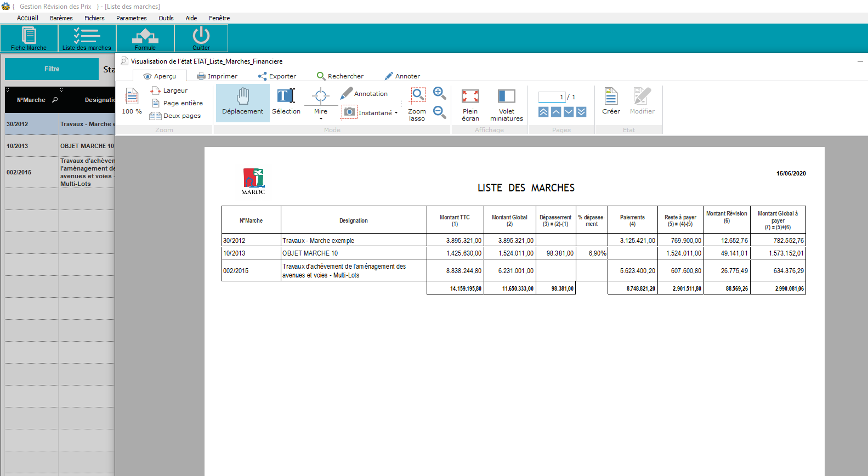This screenshot has width=868, height=476.
Task: Activate the Sélection text tool
Action: pos(286,102)
